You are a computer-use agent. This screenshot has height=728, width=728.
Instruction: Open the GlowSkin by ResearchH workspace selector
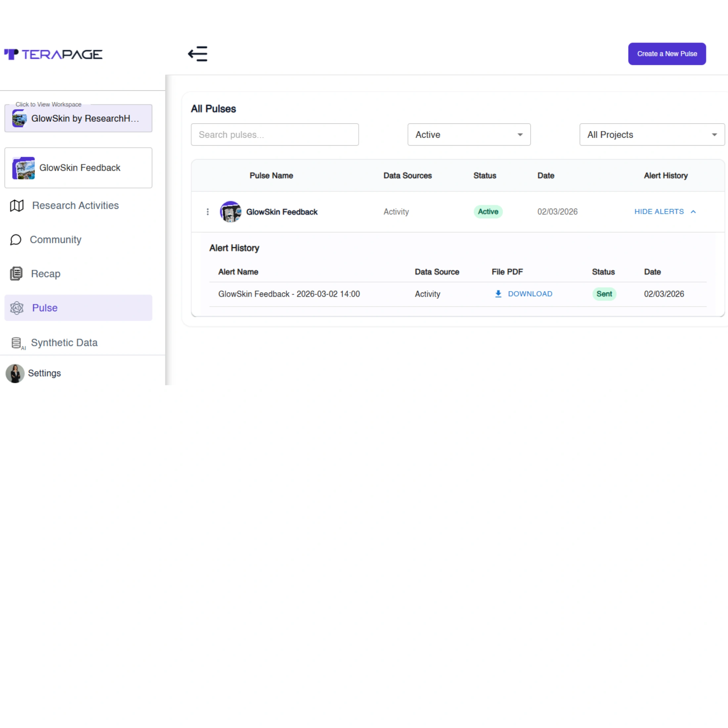(x=78, y=119)
